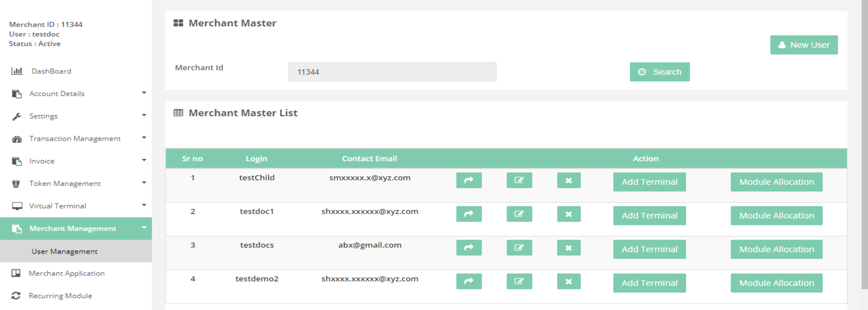Open the DashBoard sidebar item
868x310 pixels.
click(51, 71)
